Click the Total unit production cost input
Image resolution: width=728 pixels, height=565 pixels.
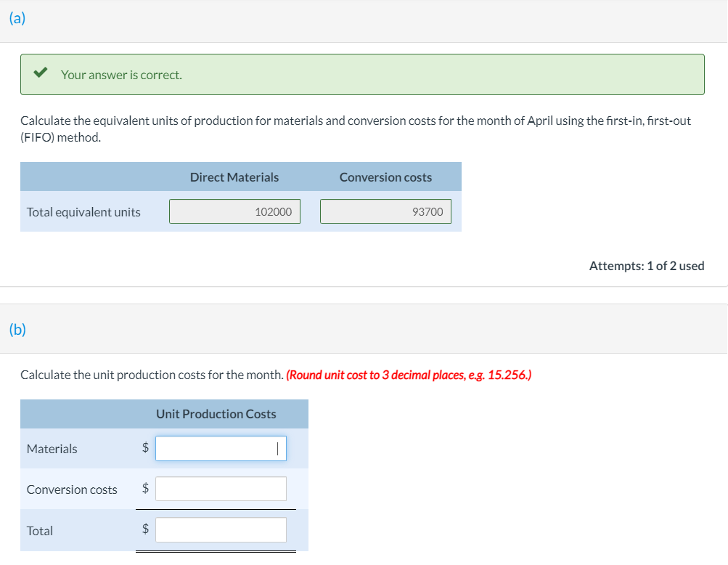click(221, 530)
